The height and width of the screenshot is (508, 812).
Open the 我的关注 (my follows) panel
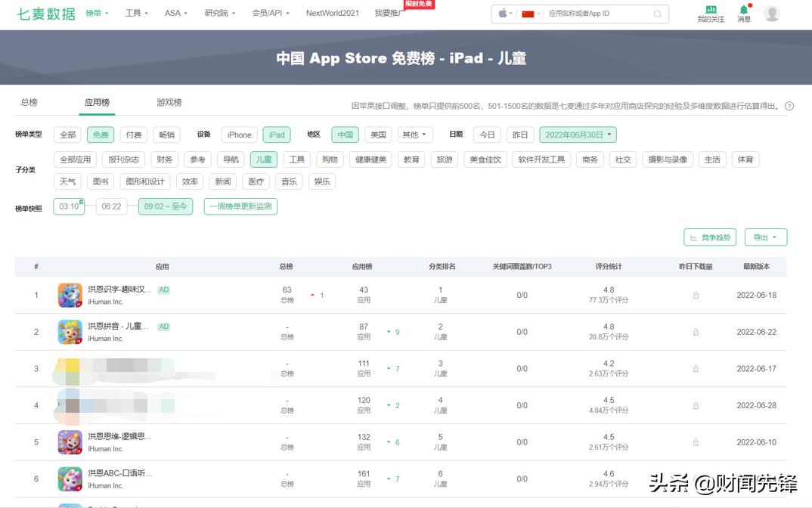pos(711,14)
